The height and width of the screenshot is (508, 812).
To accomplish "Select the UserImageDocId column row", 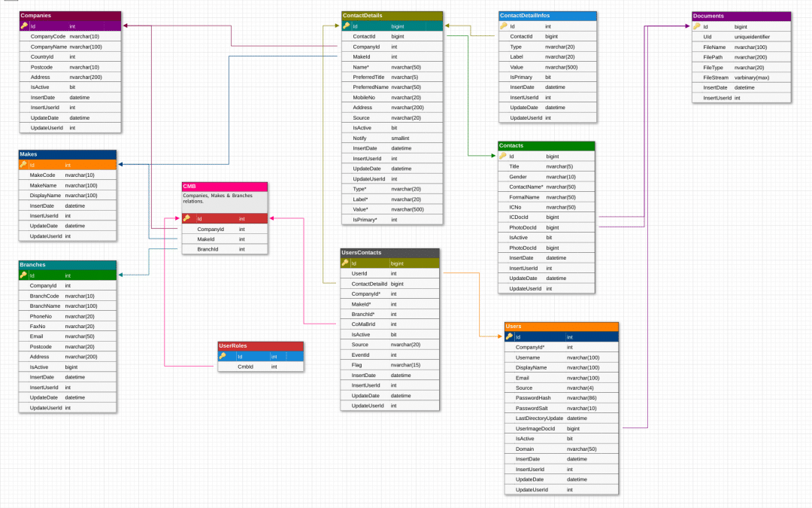I will coord(562,429).
